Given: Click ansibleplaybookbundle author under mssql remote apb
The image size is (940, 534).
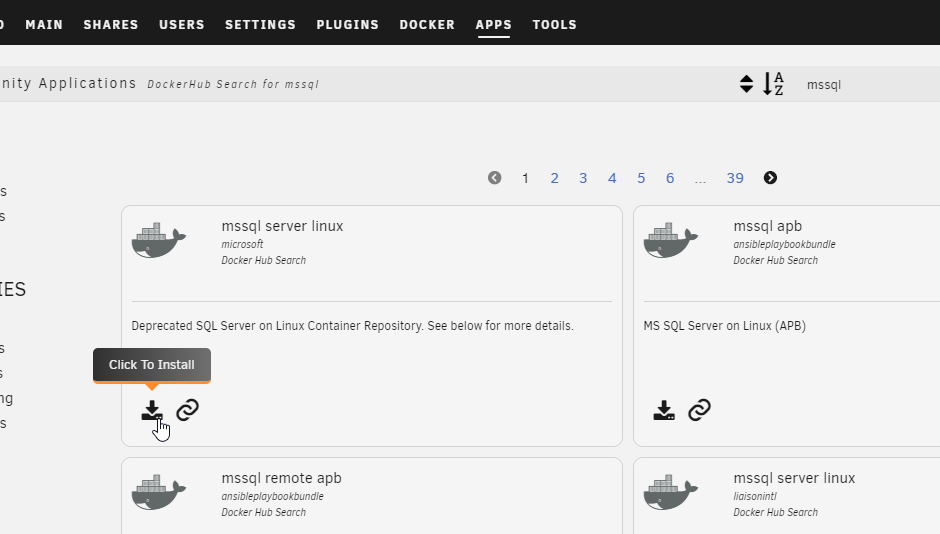Looking at the screenshot, I should [x=272, y=496].
